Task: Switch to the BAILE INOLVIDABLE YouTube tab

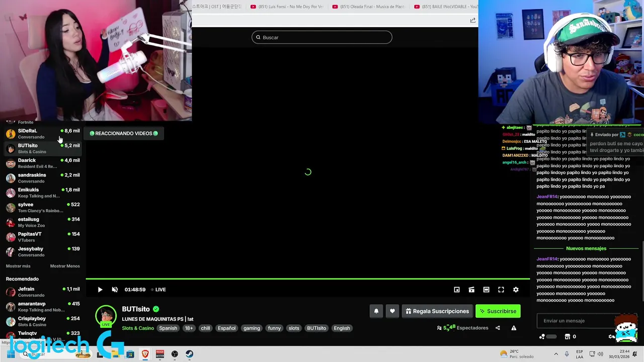Action: point(446,7)
